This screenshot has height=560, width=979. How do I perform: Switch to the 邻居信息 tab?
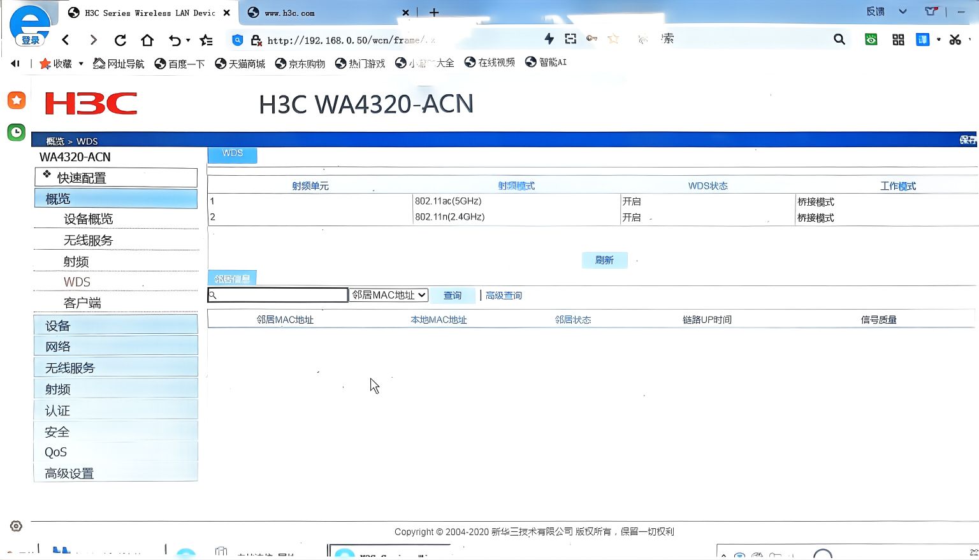232,278
